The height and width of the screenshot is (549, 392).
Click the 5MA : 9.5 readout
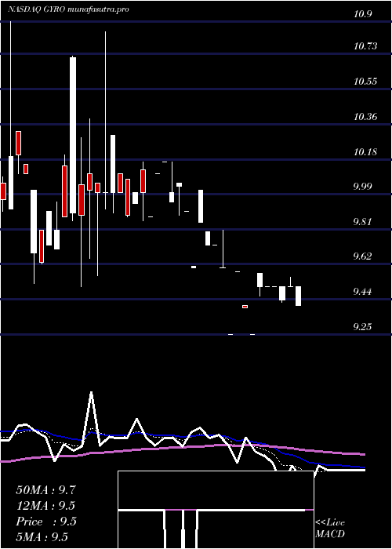coord(42,536)
